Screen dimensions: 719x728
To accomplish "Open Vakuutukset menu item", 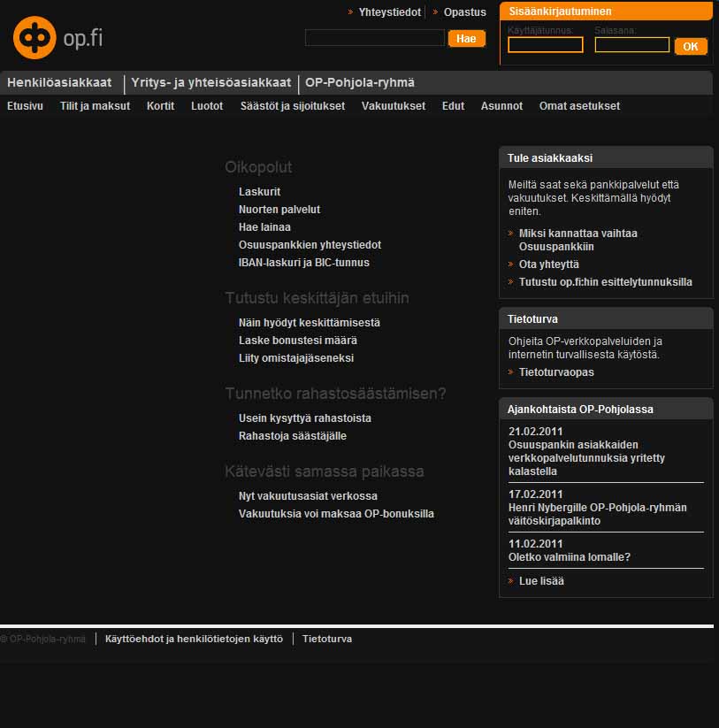I will [394, 106].
